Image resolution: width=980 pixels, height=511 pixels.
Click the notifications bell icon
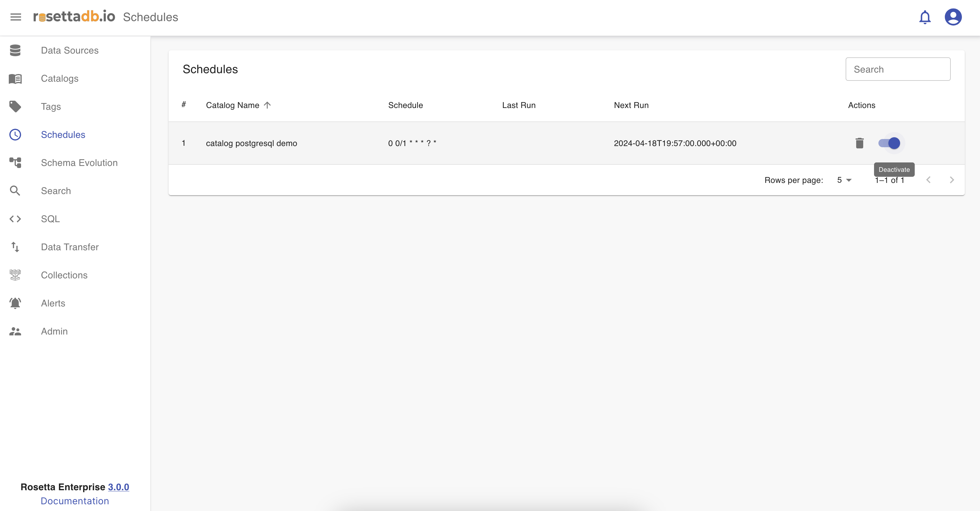[925, 17]
